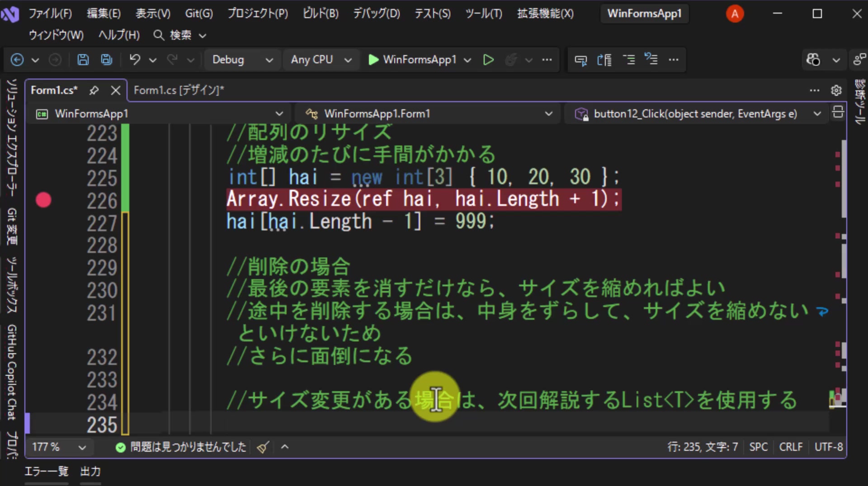
Task: Open the ツール(T) menu
Action: [484, 14]
